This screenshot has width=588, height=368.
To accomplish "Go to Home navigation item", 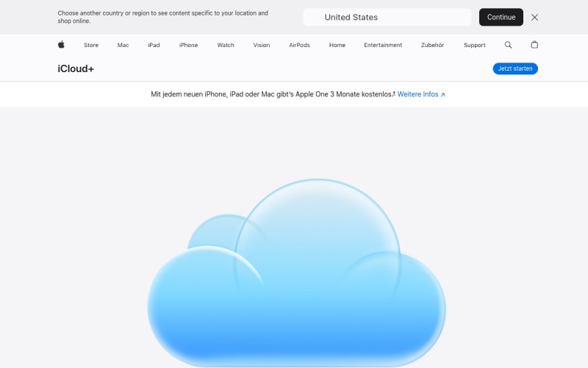I will click(337, 45).
